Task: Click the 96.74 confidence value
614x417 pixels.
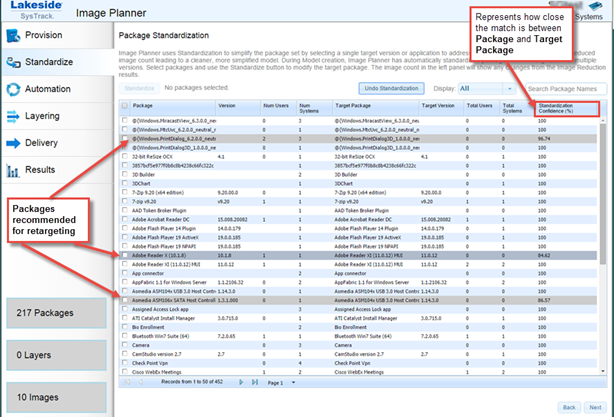Action: point(544,139)
